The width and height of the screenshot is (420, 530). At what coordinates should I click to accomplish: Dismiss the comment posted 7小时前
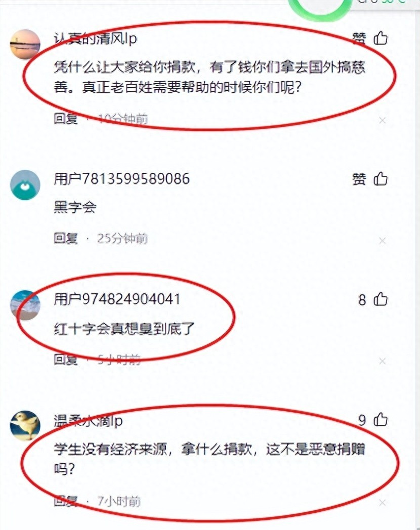pyautogui.click(x=382, y=503)
